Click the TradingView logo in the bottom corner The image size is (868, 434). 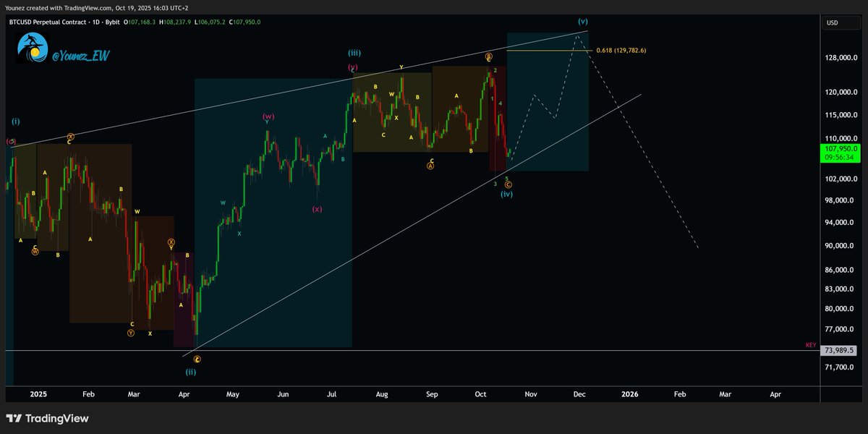(47, 418)
